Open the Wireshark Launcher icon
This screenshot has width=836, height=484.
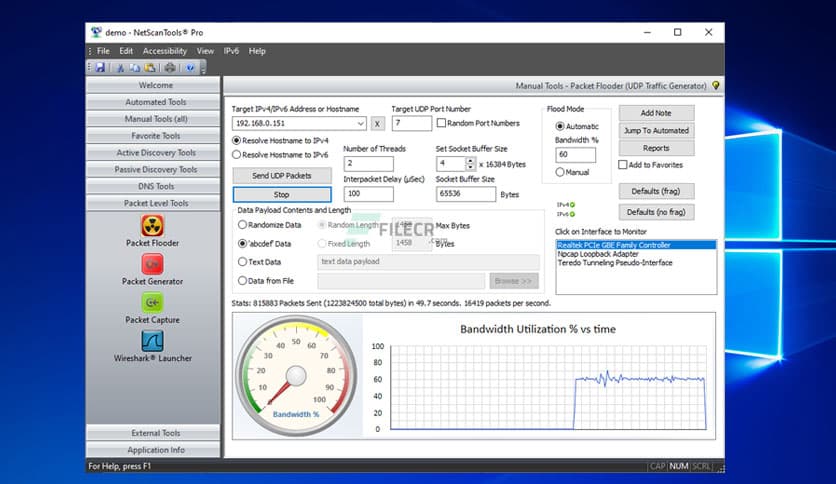pyautogui.click(x=152, y=341)
